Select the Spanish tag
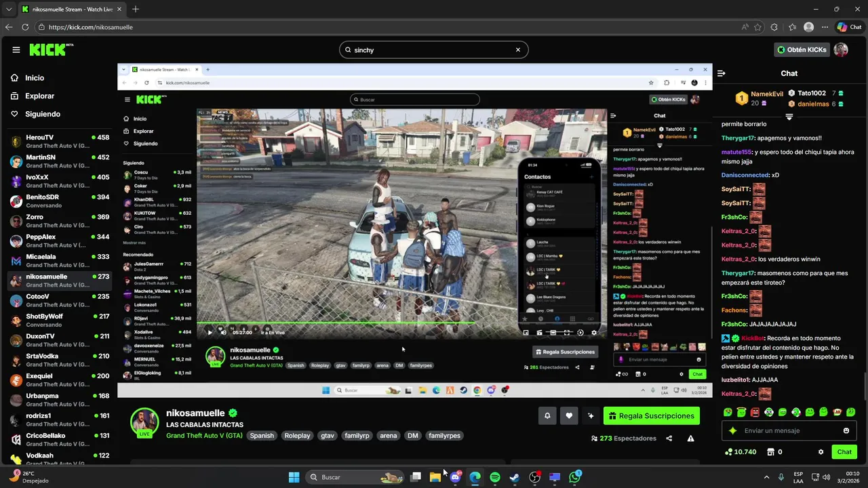868x488 pixels. tap(262, 436)
